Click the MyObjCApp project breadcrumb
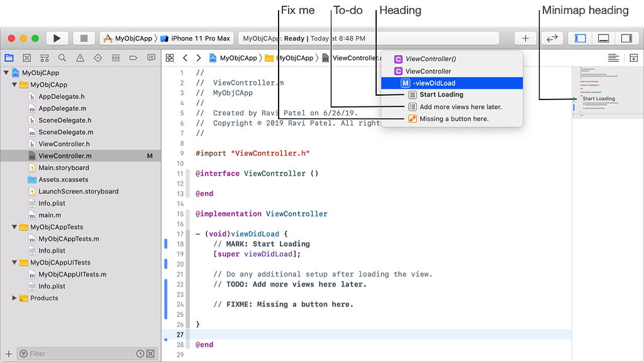The width and height of the screenshot is (644, 362). 233,58
